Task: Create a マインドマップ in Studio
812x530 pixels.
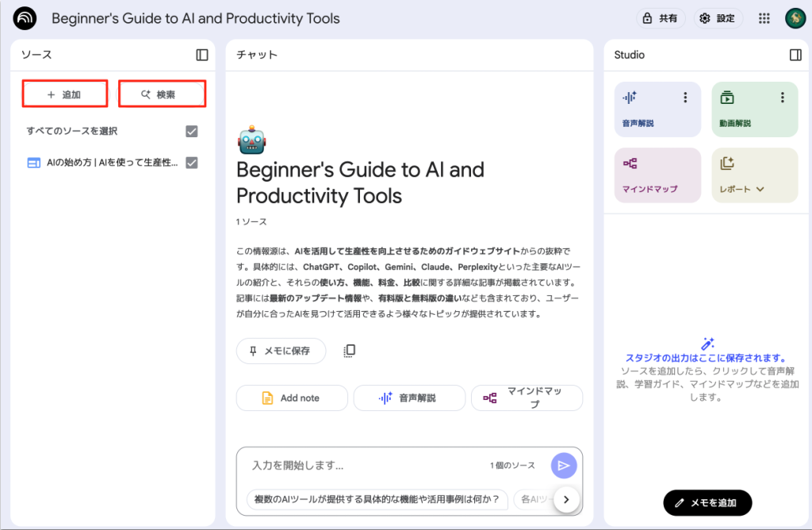Action: (x=657, y=175)
